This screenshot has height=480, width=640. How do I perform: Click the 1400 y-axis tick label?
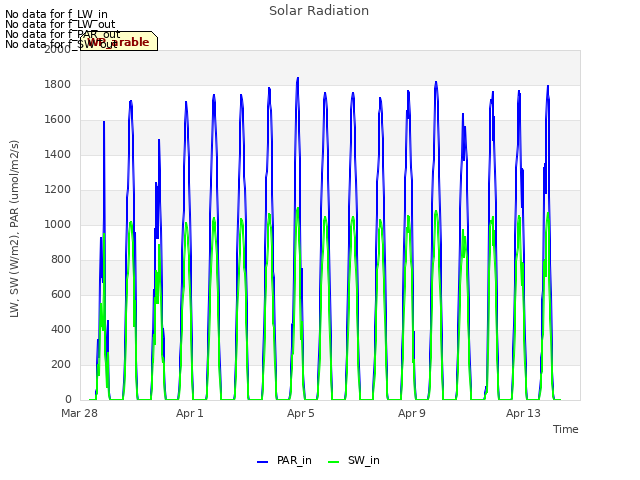point(58,154)
